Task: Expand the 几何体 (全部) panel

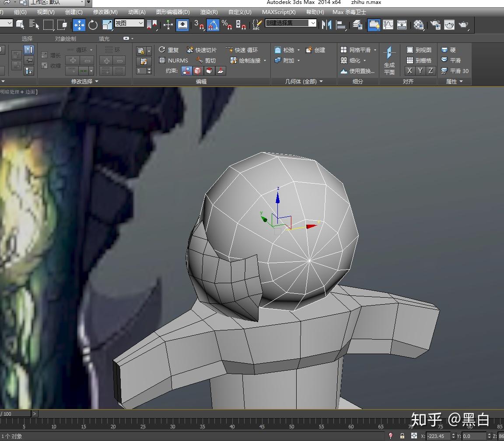Action: tap(304, 82)
